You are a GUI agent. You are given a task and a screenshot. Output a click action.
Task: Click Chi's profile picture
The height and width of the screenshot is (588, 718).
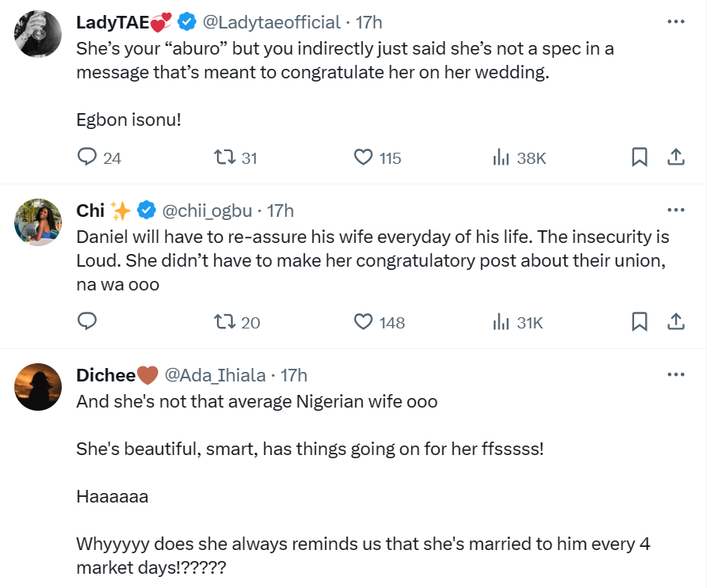coord(38,223)
